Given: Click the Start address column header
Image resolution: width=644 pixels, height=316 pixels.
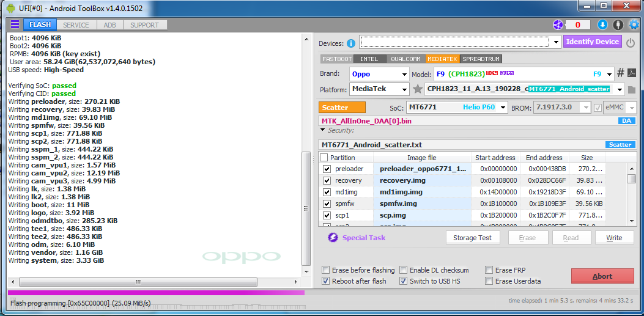Looking at the screenshot, I should pos(495,158).
